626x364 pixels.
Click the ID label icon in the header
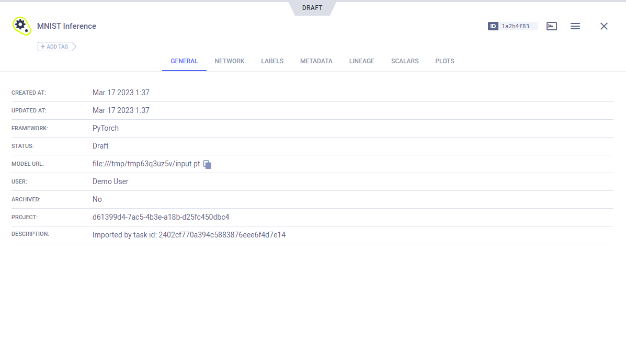pos(492,26)
